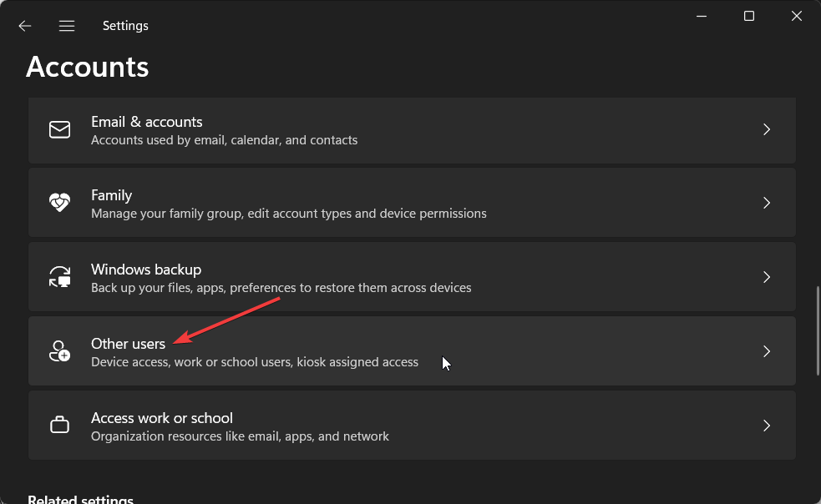Expand Email & accounts chevron
821x504 pixels.
point(767,129)
